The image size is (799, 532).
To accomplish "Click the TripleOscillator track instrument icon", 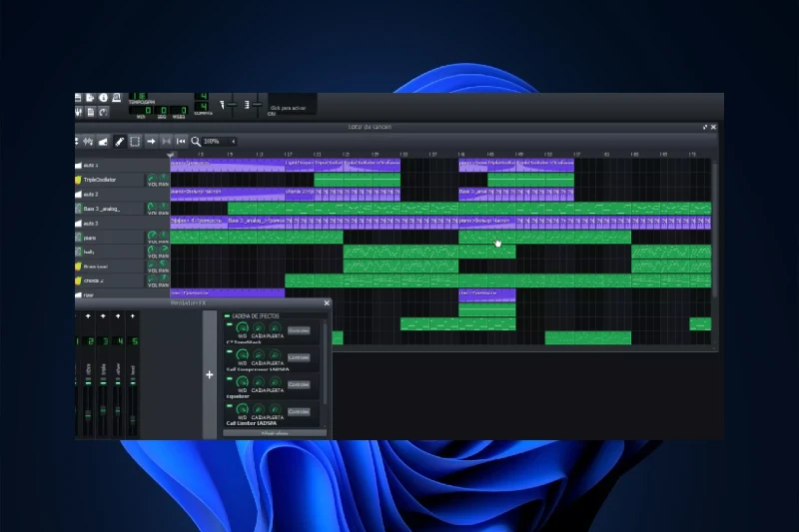I will [x=79, y=180].
